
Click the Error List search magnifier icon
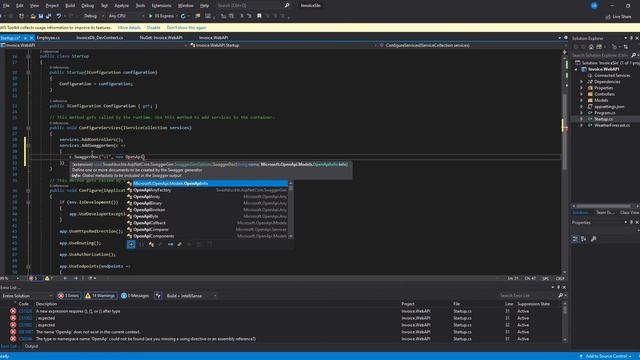pyautogui.click(x=560, y=296)
